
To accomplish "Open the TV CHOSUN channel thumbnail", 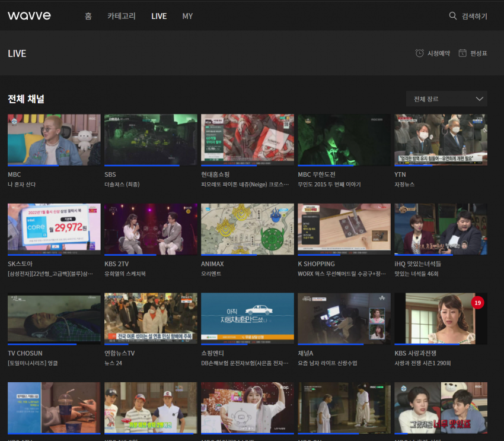I will pos(54,319).
